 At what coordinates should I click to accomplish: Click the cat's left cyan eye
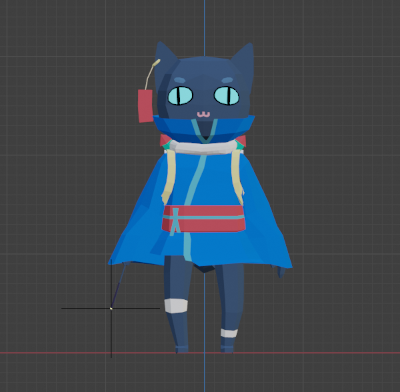(180, 95)
